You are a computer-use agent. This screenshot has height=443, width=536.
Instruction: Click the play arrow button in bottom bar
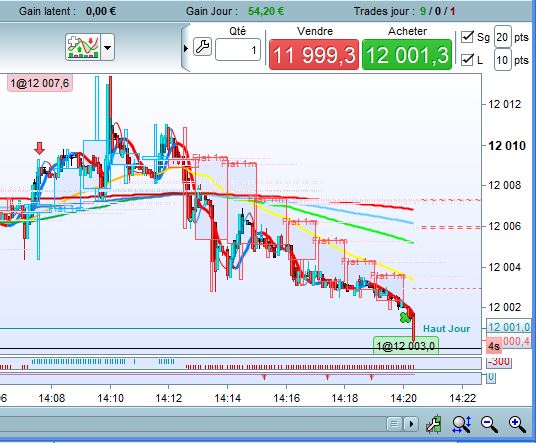pyautogui.click(x=411, y=424)
